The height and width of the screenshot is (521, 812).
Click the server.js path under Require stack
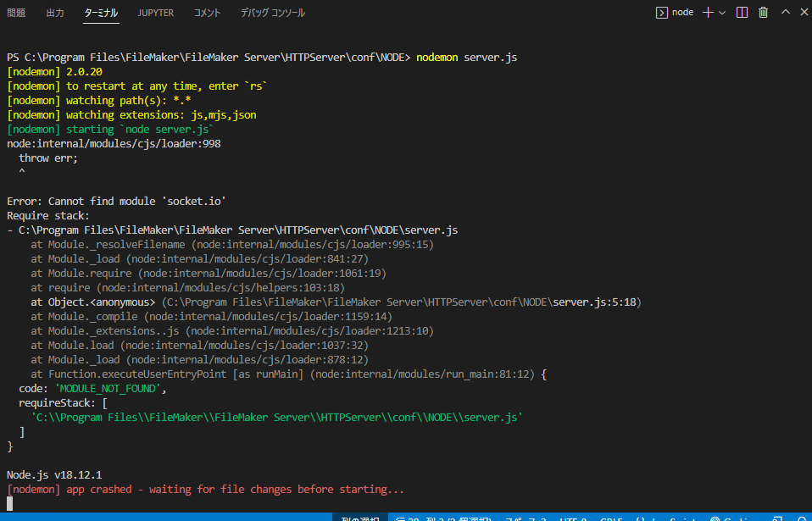(238, 230)
